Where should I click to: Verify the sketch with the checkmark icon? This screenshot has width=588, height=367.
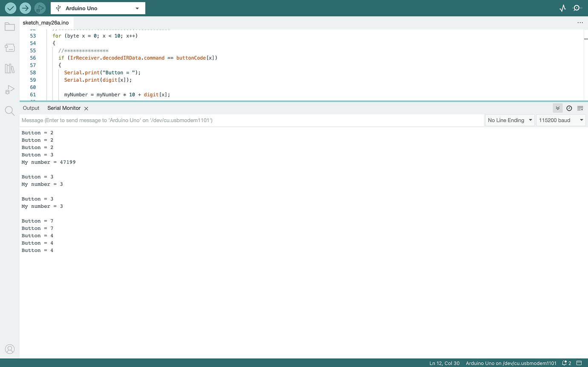pos(10,8)
